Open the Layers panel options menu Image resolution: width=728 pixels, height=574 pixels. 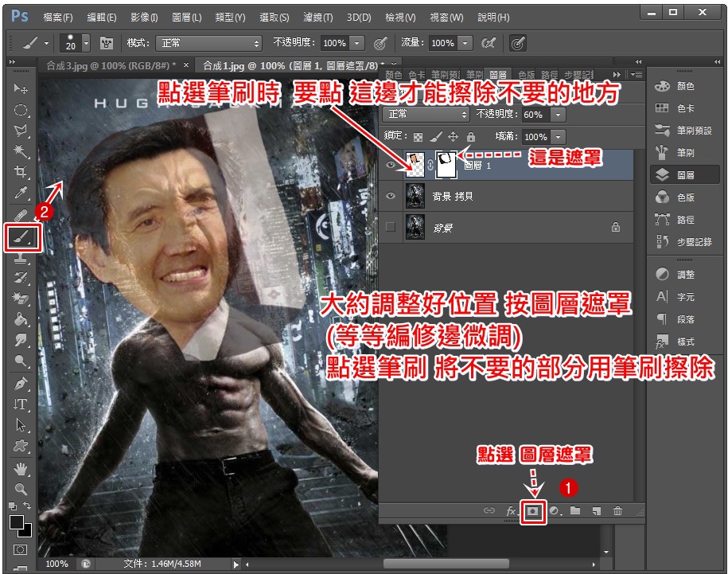click(637, 74)
